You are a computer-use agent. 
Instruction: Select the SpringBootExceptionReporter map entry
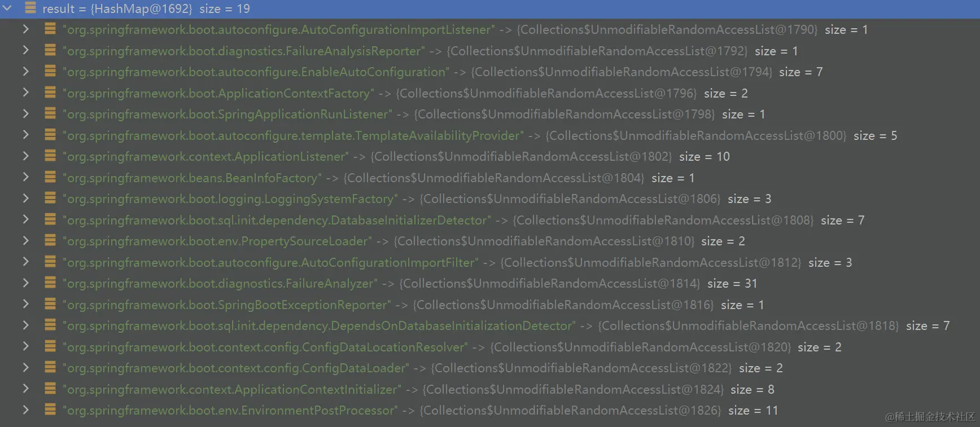(490, 305)
